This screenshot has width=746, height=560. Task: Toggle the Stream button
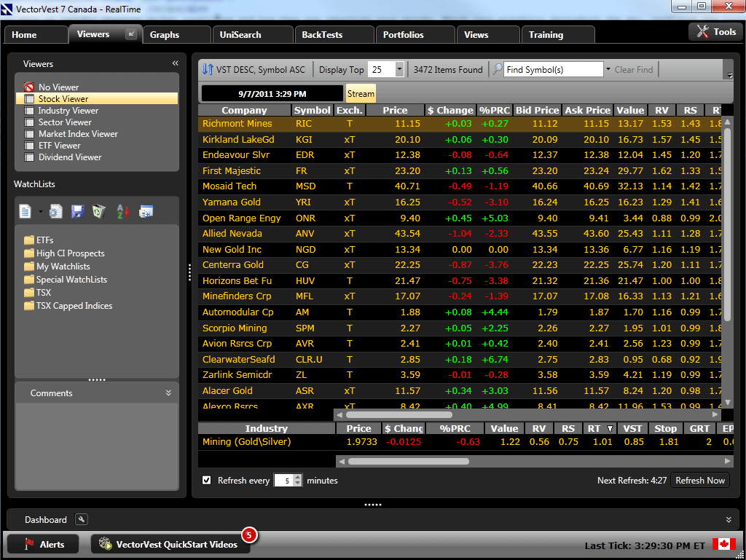pyautogui.click(x=361, y=93)
